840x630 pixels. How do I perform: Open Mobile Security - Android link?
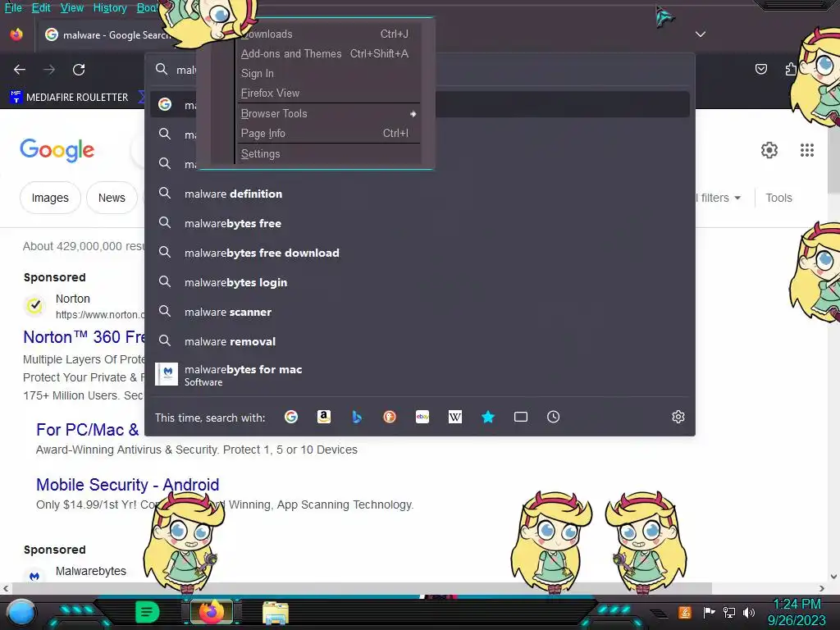pos(127,484)
